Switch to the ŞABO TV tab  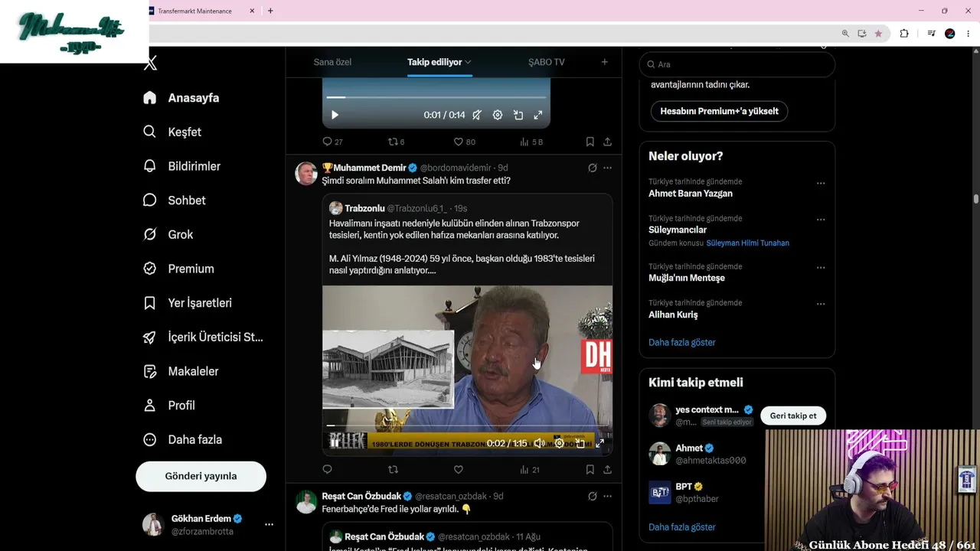click(x=547, y=62)
